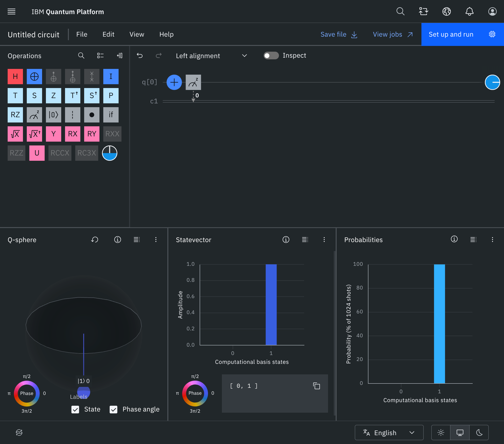Open the File menu

pyautogui.click(x=81, y=34)
